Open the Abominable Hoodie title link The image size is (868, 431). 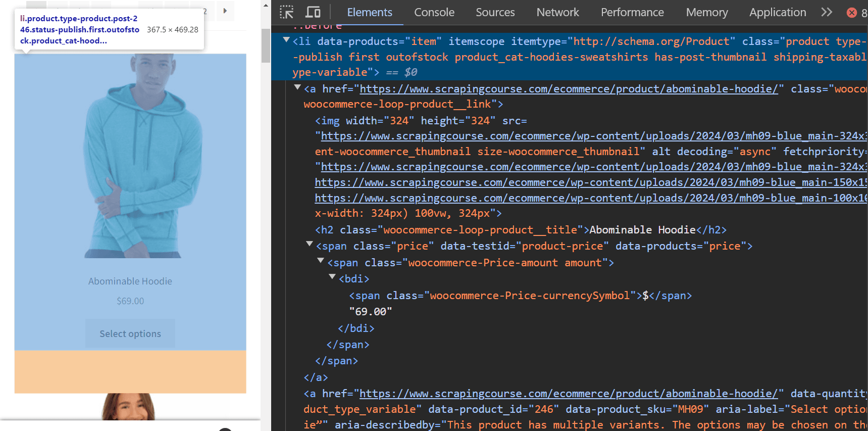(x=130, y=281)
